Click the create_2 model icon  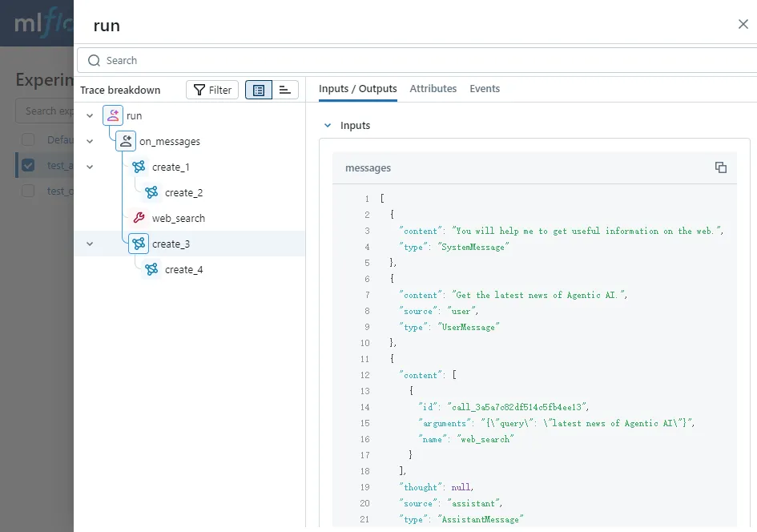coord(151,192)
